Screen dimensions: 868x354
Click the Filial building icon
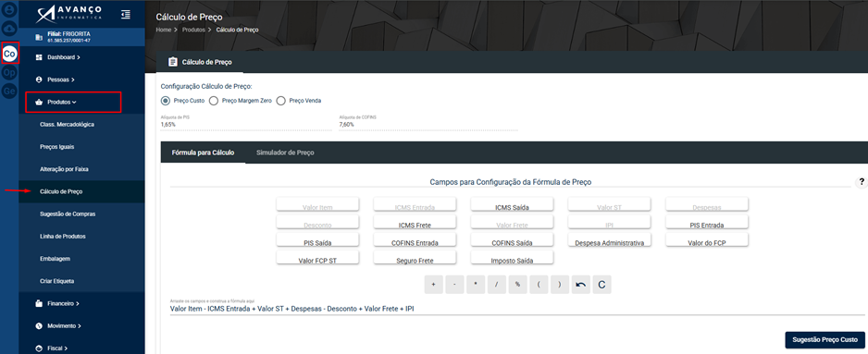pos(38,38)
